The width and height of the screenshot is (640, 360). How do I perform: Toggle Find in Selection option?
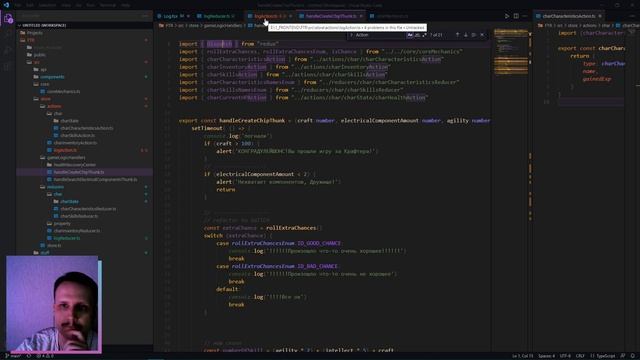474,35
